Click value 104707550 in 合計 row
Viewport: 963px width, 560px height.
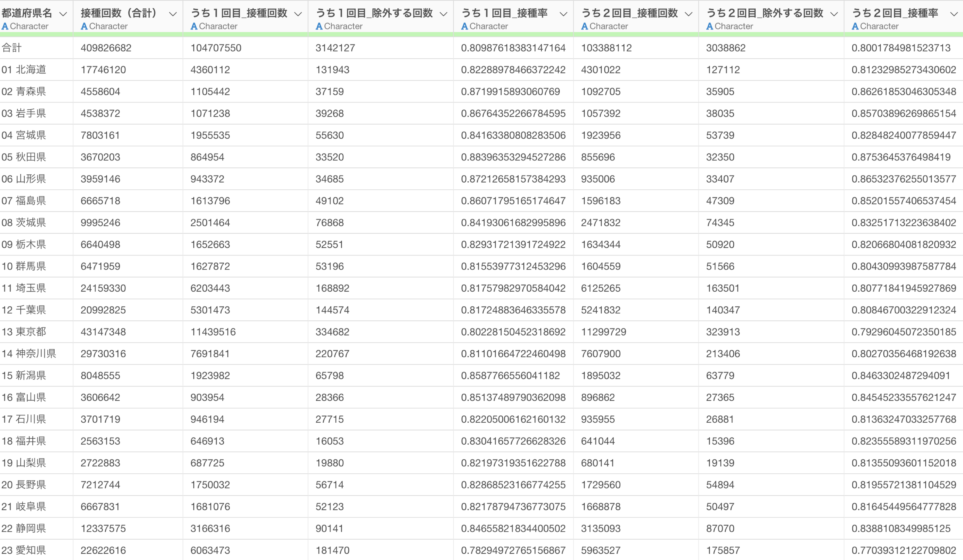(216, 48)
